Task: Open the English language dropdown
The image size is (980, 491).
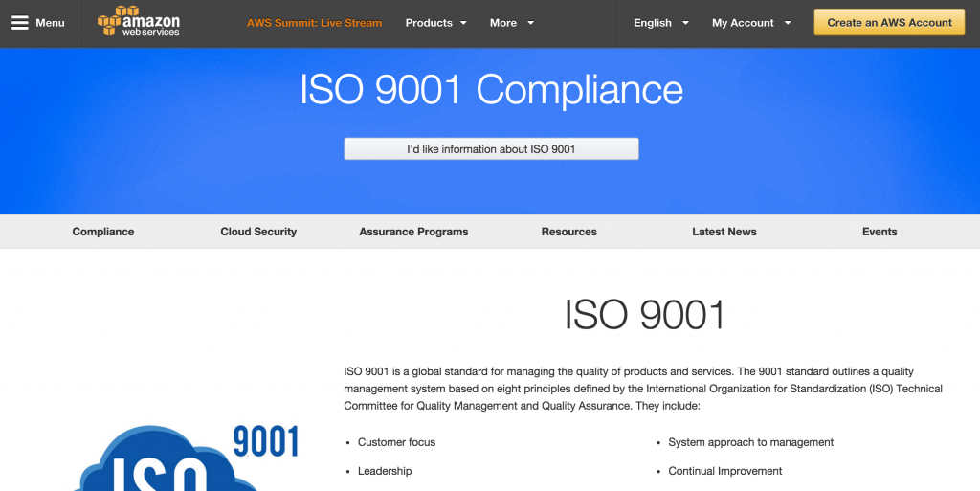Action: click(660, 22)
